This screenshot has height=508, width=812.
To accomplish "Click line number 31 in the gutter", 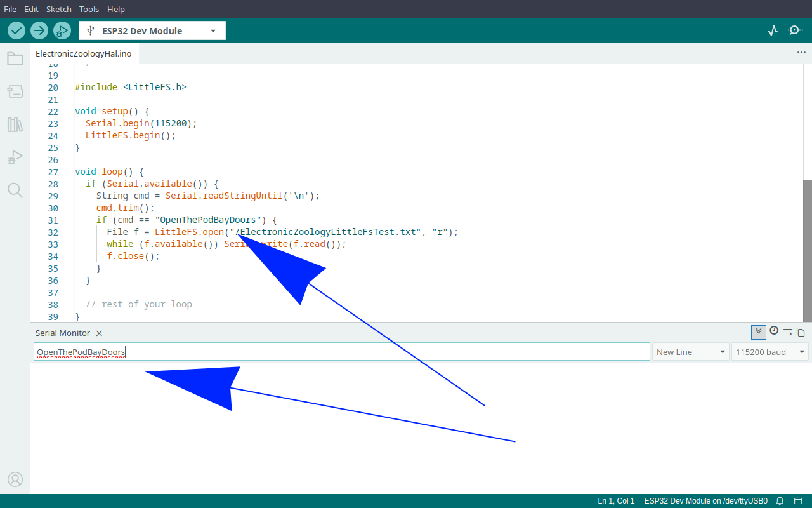I will 53,220.
